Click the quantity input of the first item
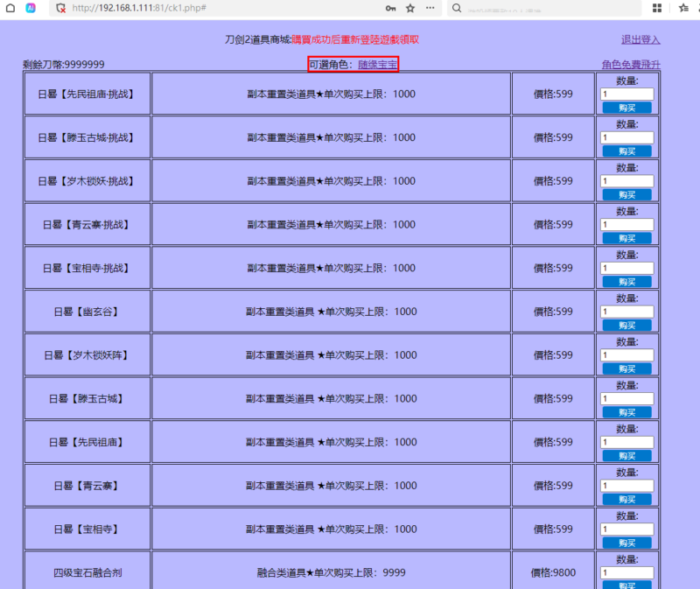The height and width of the screenshot is (589, 700). pyautogui.click(x=625, y=92)
